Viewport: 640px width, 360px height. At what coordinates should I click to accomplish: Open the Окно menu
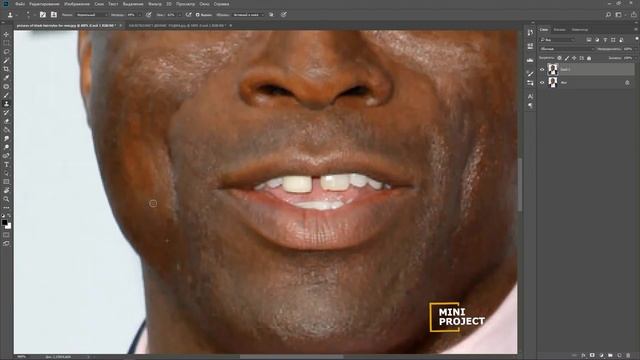point(204,4)
